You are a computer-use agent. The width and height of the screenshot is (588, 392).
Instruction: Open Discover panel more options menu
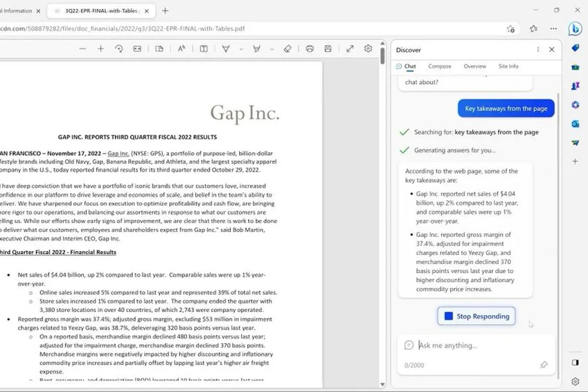click(x=538, y=49)
